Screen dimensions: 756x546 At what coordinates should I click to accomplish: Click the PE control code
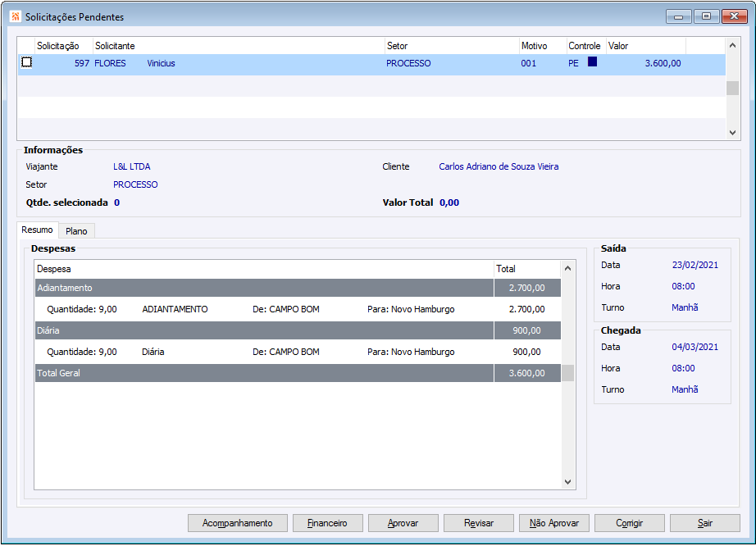tap(573, 63)
